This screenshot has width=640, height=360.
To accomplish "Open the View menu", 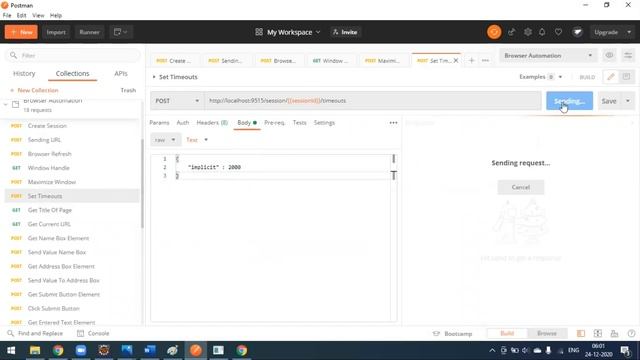I will (x=38, y=15).
